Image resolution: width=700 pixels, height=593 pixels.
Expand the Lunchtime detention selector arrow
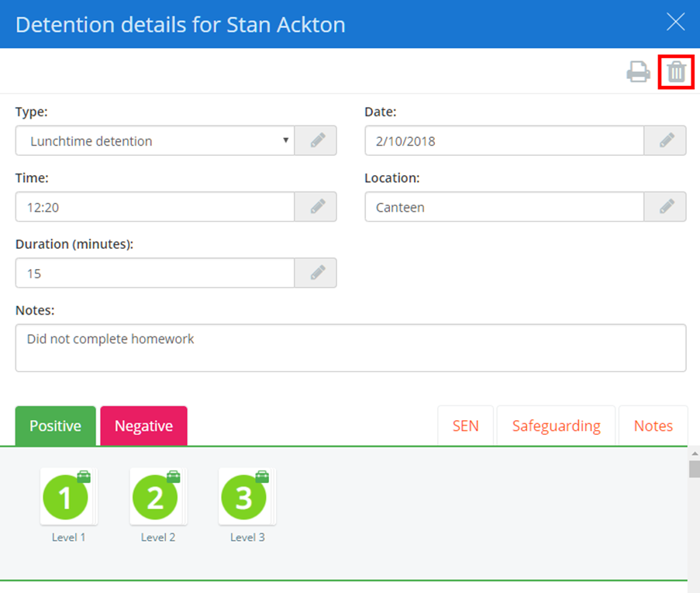coord(286,140)
